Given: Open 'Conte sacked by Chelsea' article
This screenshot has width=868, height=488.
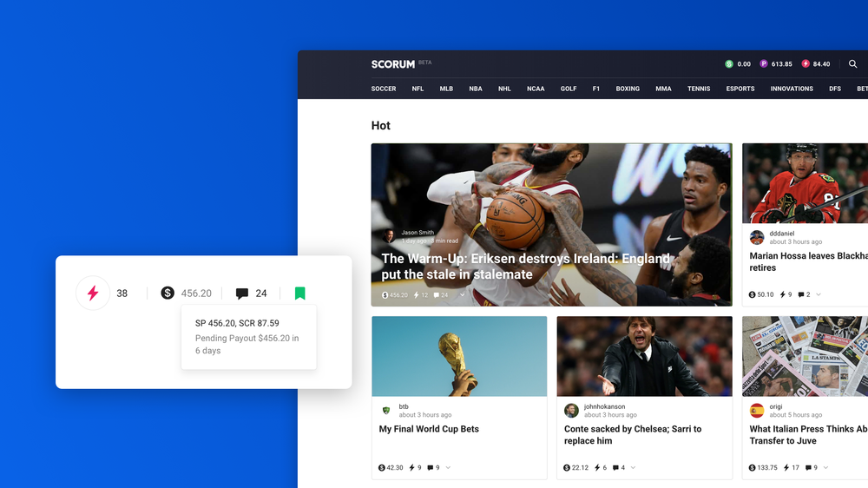Looking at the screenshot, I should click(x=633, y=435).
